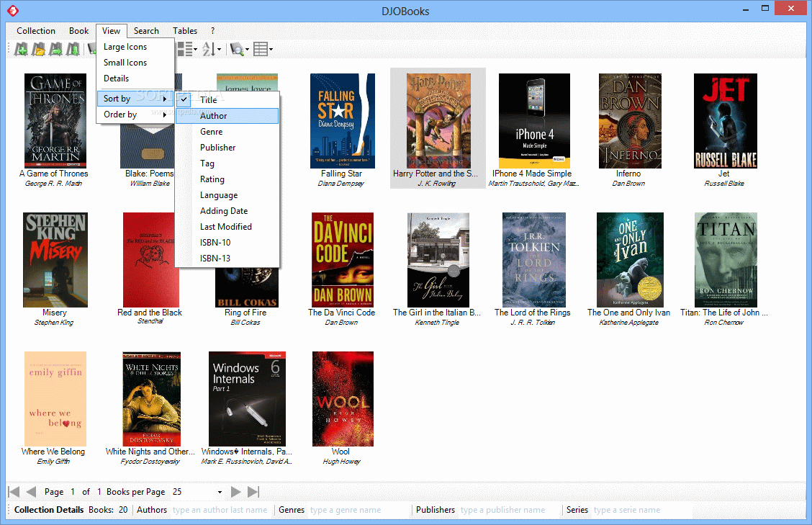The height and width of the screenshot is (525, 812).
Task: Select A Game of Thrones book cover
Action: click(x=55, y=121)
